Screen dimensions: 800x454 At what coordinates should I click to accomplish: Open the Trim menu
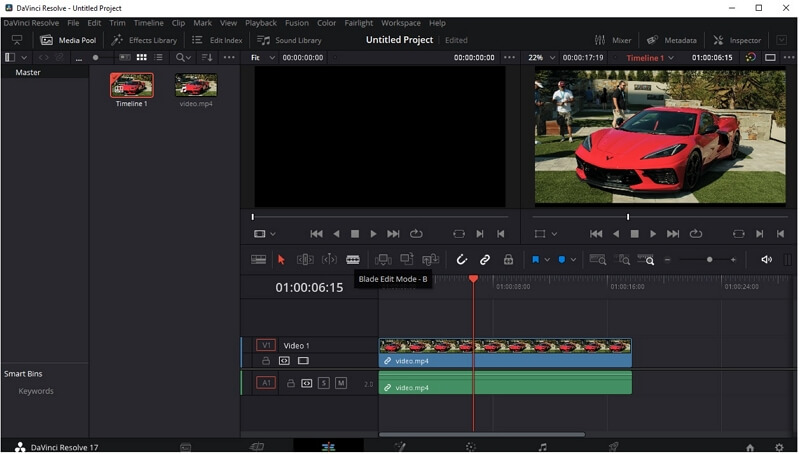pyautogui.click(x=117, y=23)
